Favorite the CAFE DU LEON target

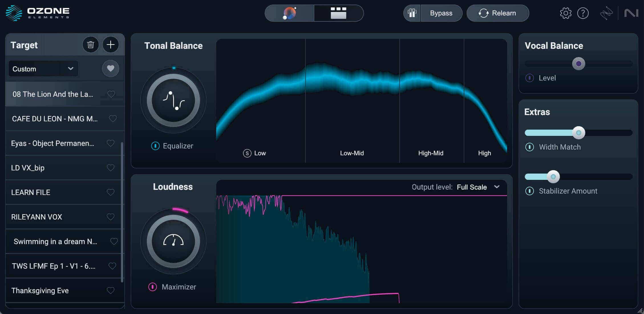(113, 119)
